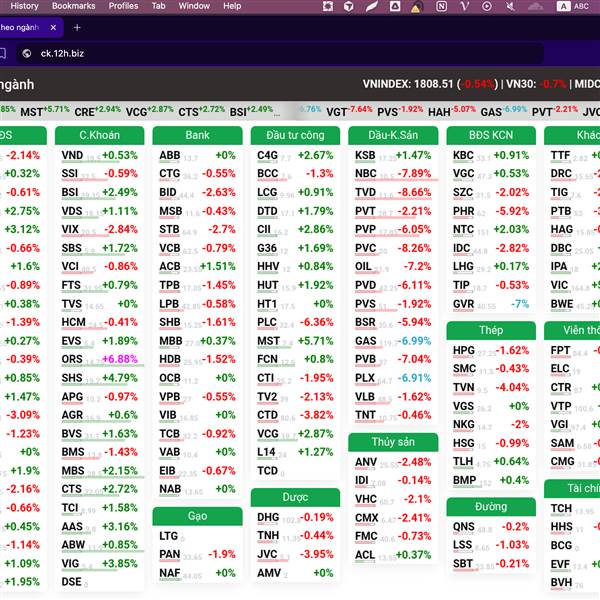Open the Bookmarks menu
This screenshot has width=600, height=600.
[73, 6]
